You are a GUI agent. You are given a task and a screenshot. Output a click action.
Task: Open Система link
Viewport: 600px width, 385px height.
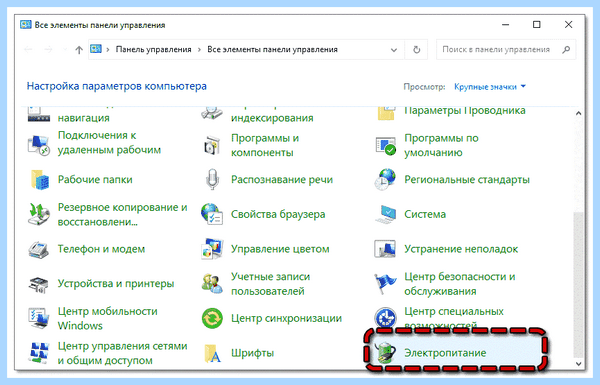[425, 214]
